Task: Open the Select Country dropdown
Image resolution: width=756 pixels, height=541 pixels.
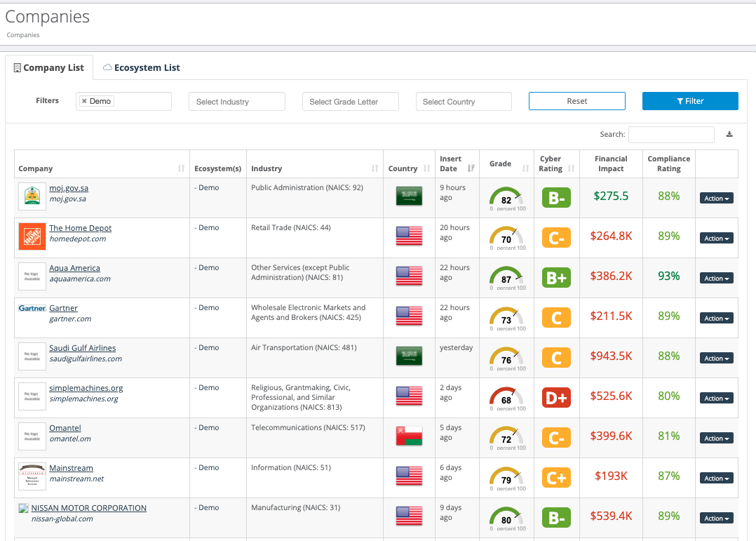Action: [464, 101]
